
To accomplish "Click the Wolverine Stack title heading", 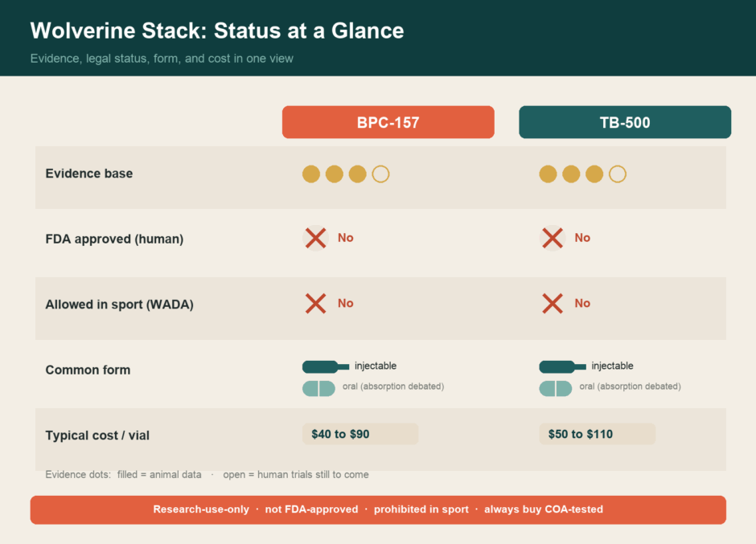I will (217, 31).
